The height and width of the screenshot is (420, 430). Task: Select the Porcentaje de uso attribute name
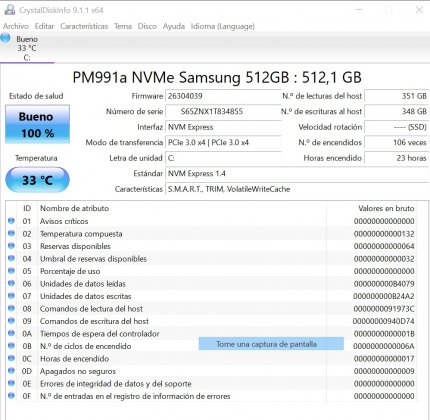70,271
